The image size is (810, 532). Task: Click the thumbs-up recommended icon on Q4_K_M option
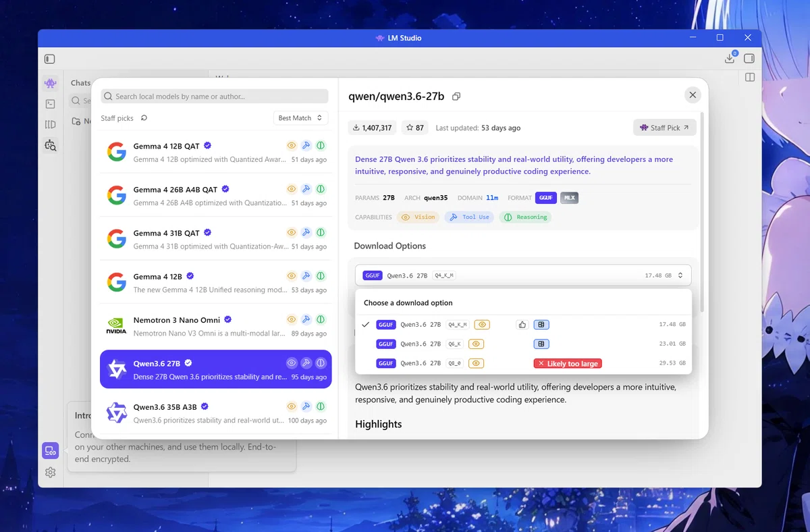point(522,325)
